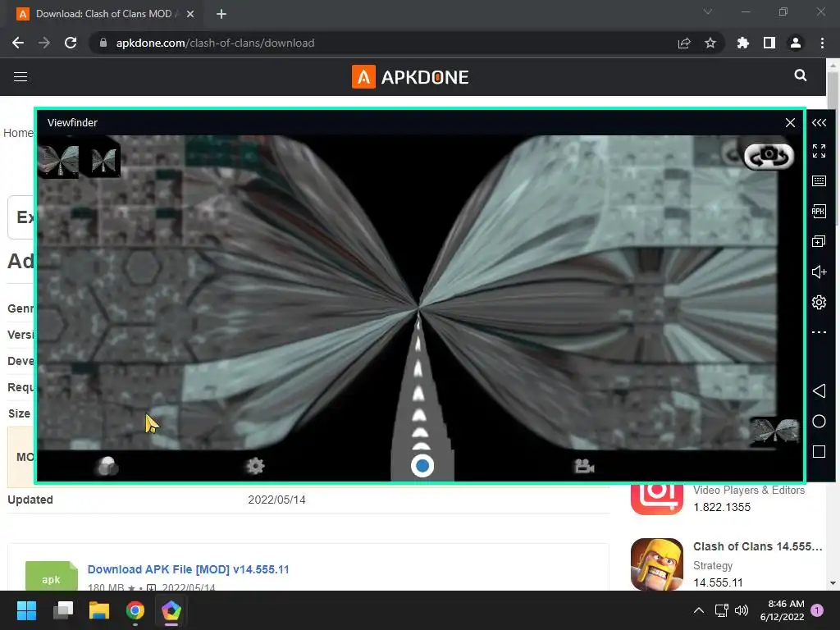Open Chrome three-dot menu

(x=822, y=43)
